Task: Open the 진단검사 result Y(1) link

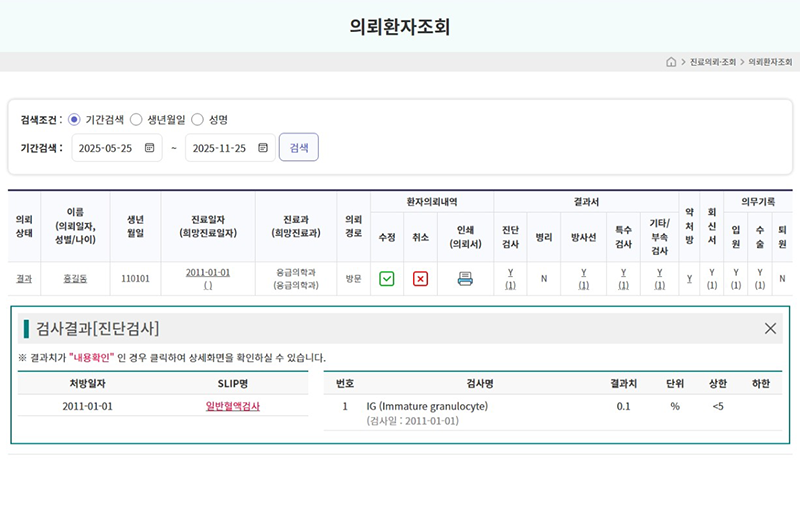Action: coord(510,278)
